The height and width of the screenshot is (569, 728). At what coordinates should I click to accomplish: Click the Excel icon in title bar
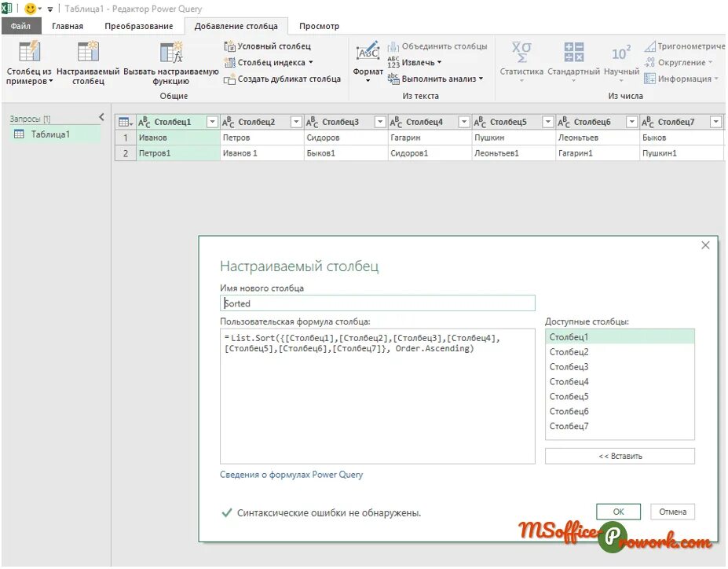(x=6, y=8)
